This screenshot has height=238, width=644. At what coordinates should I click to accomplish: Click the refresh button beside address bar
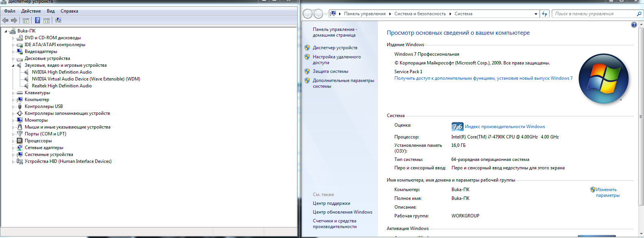coord(545,14)
